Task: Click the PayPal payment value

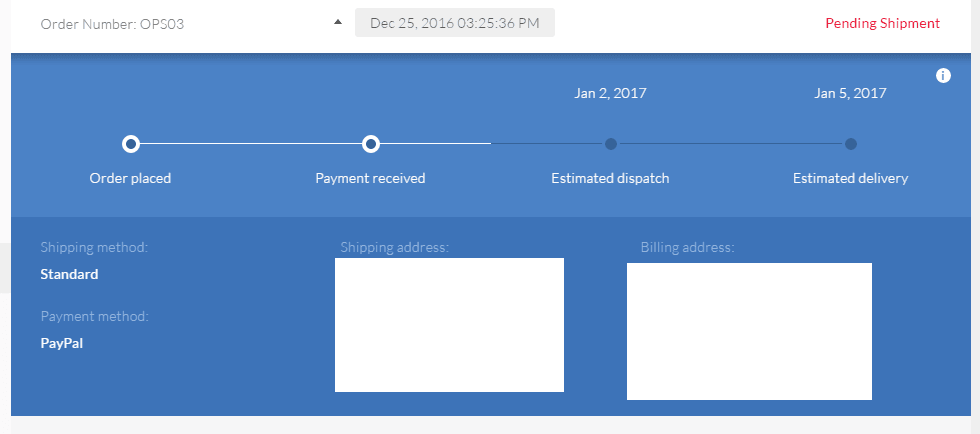Action: [62, 343]
